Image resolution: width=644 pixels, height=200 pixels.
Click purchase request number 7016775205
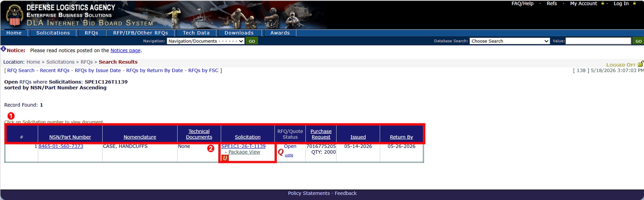point(321,146)
